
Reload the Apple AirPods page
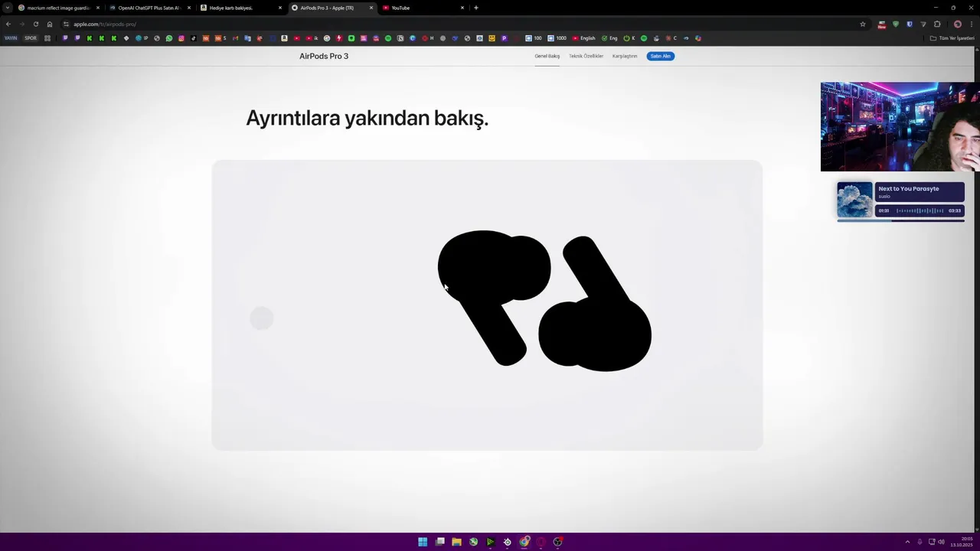click(x=35, y=24)
